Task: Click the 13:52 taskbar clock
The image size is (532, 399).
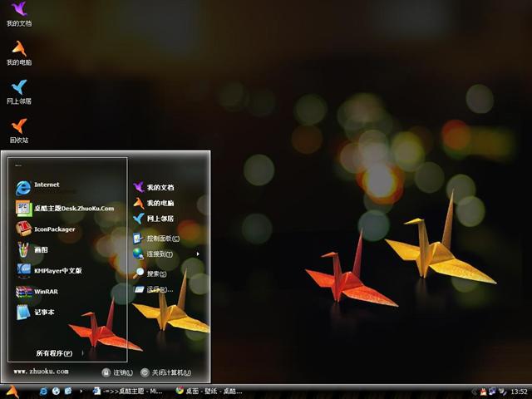Action: (x=520, y=392)
